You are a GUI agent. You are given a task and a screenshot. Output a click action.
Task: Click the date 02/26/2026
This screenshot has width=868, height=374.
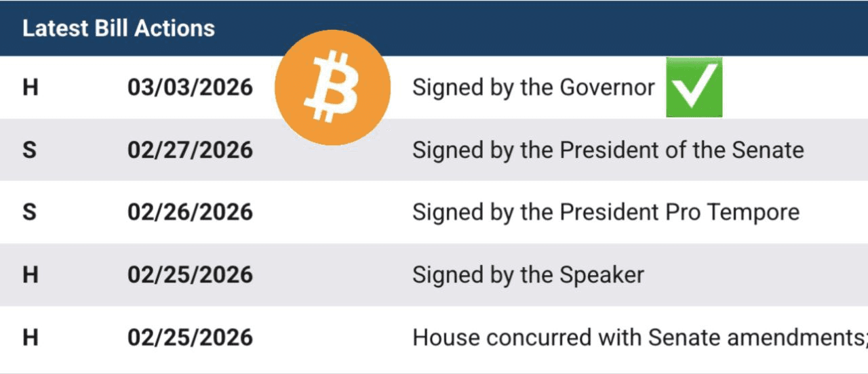coord(190,212)
